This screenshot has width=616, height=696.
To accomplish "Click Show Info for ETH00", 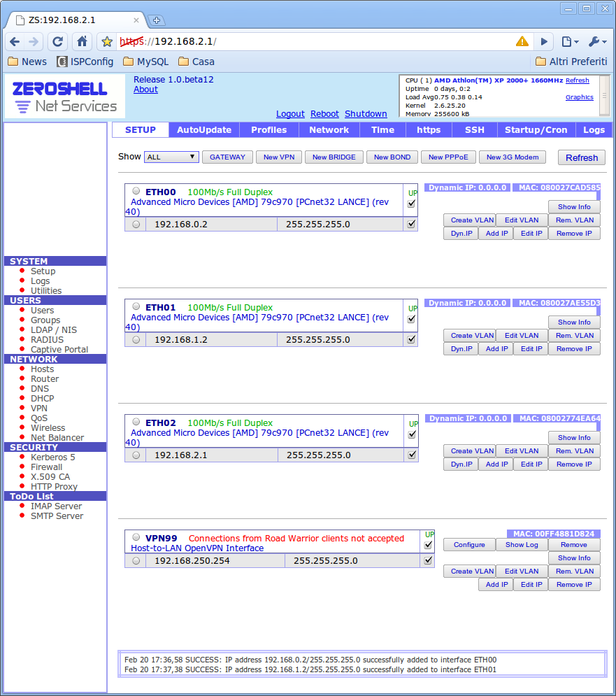I will pos(574,207).
